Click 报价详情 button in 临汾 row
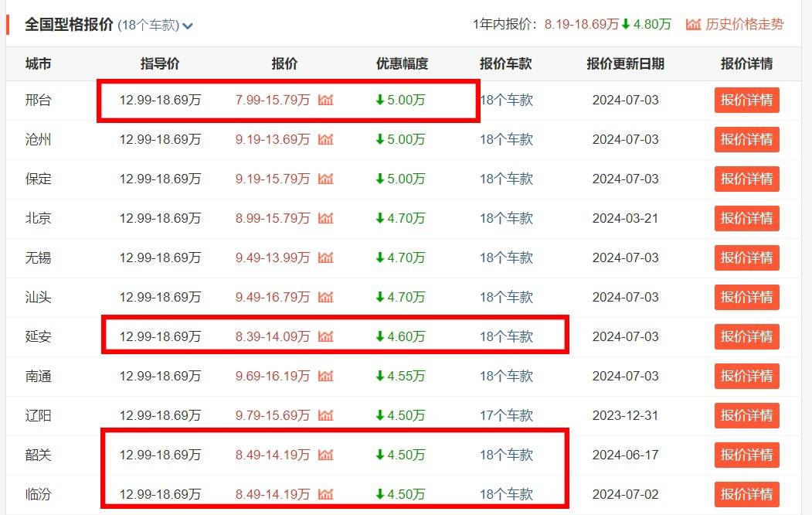Viewport: 812px width, 515px height. tap(746, 494)
